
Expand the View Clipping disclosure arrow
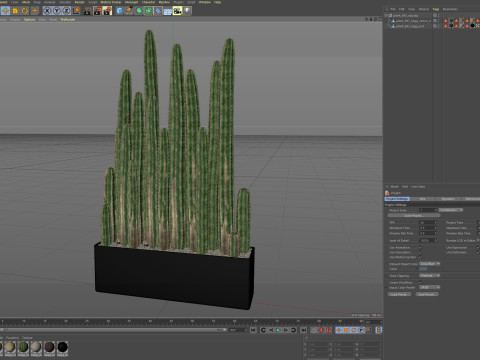(387, 276)
